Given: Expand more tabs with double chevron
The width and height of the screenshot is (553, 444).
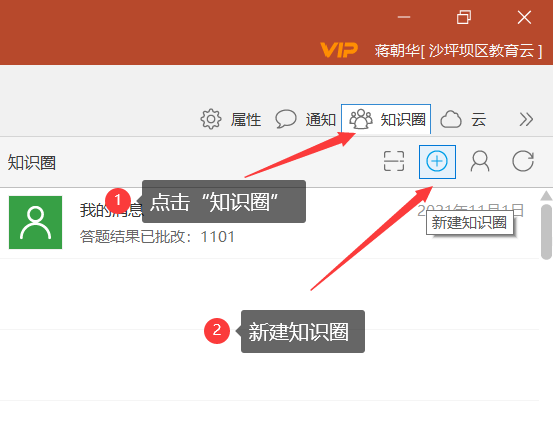Looking at the screenshot, I should pos(526,120).
